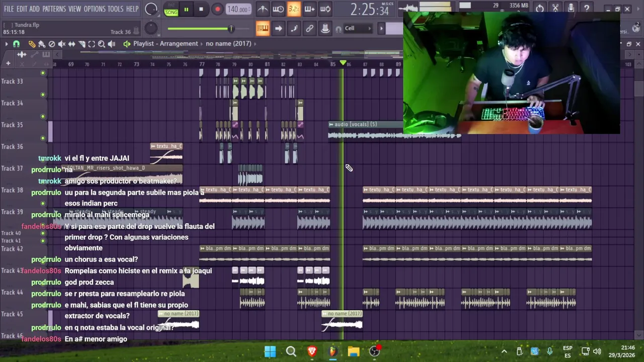Open the PATTERNS menu

coord(54,9)
